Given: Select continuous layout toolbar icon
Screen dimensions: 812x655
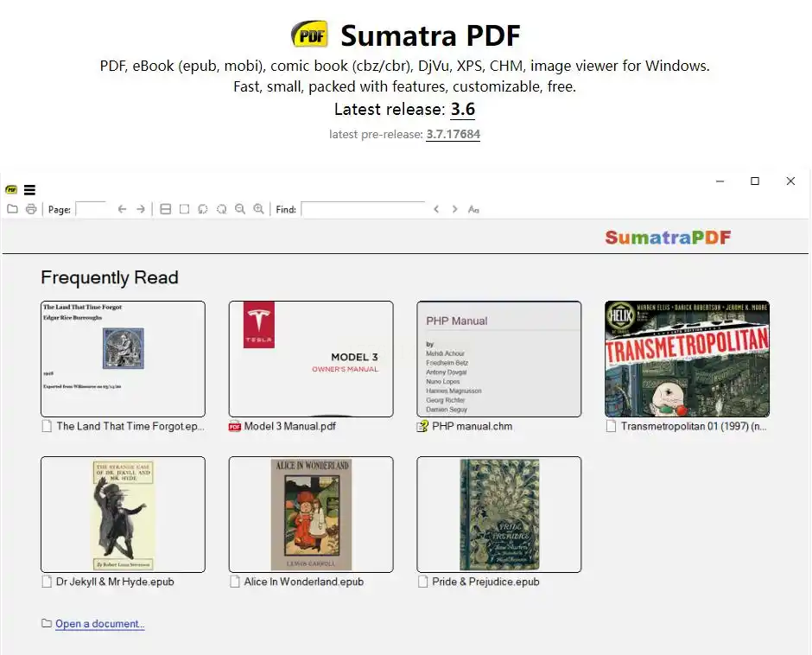Looking at the screenshot, I should (166, 209).
